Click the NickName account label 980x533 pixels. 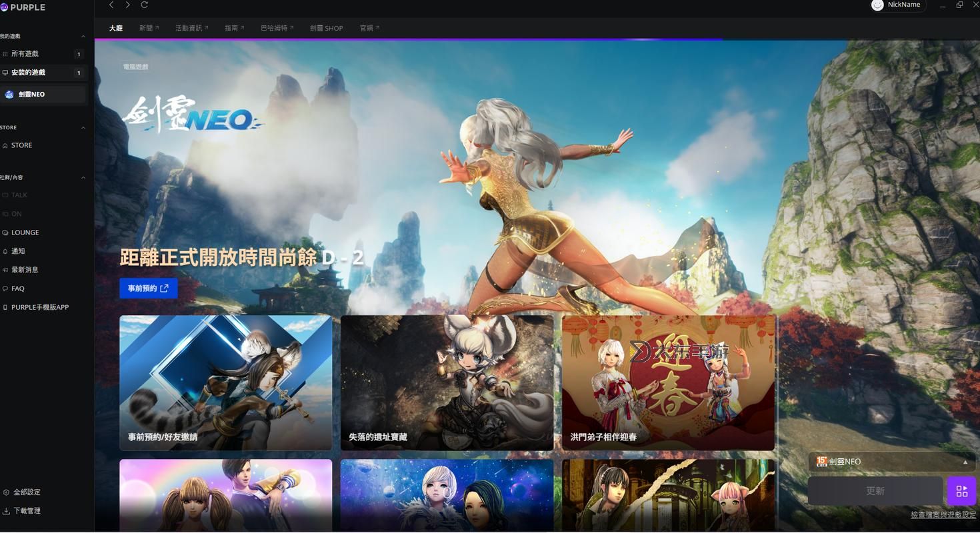(903, 5)
